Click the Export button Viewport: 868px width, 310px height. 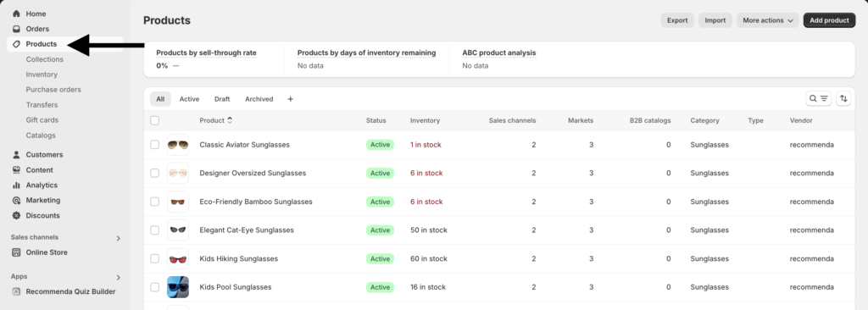677,20
